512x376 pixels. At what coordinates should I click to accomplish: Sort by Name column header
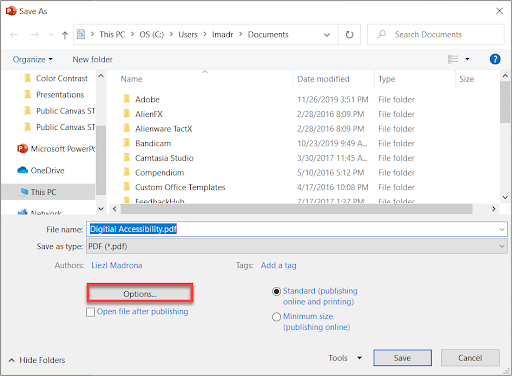tap(131, 79)
